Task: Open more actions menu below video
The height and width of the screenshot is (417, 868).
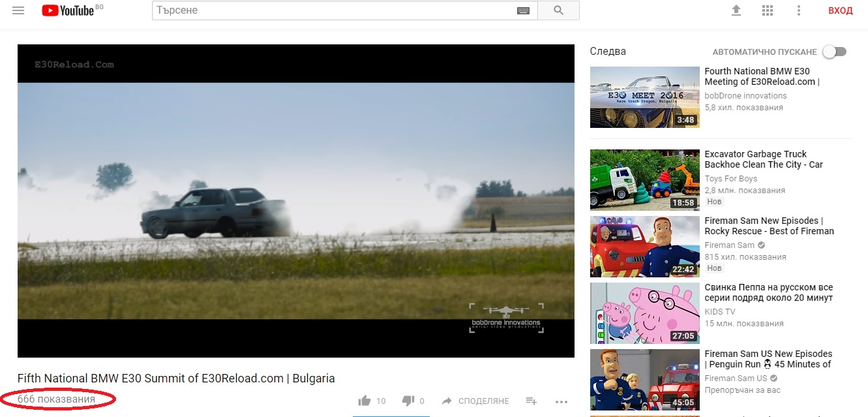Action: click(x=561, y=401)
